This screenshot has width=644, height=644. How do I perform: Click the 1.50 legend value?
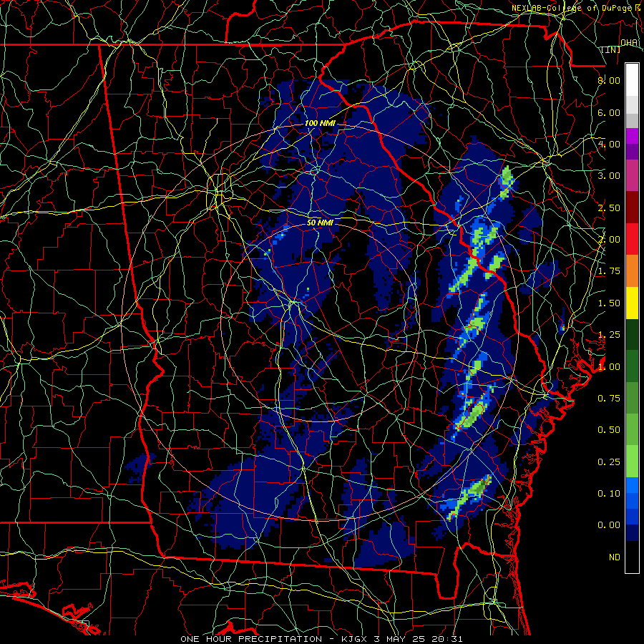pyautogui.click(x=609, y=303)
